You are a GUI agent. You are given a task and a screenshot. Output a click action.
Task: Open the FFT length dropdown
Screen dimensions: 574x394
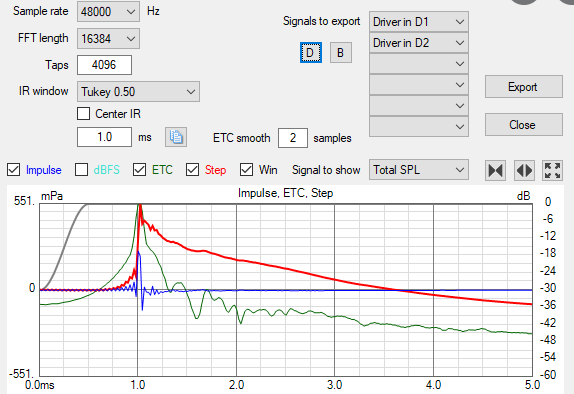(108, 38)
